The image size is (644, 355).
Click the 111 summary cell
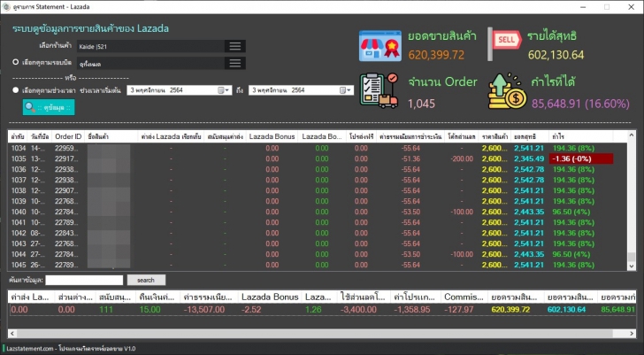tap(106, 309)
